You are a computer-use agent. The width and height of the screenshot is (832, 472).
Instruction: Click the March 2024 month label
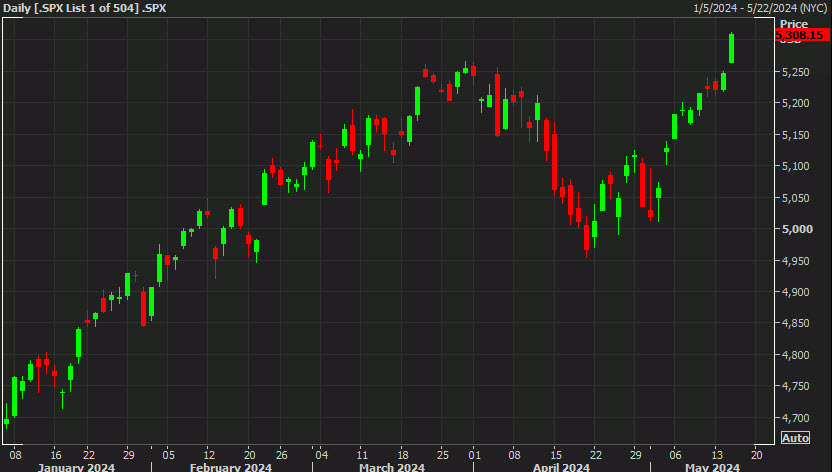392,467
